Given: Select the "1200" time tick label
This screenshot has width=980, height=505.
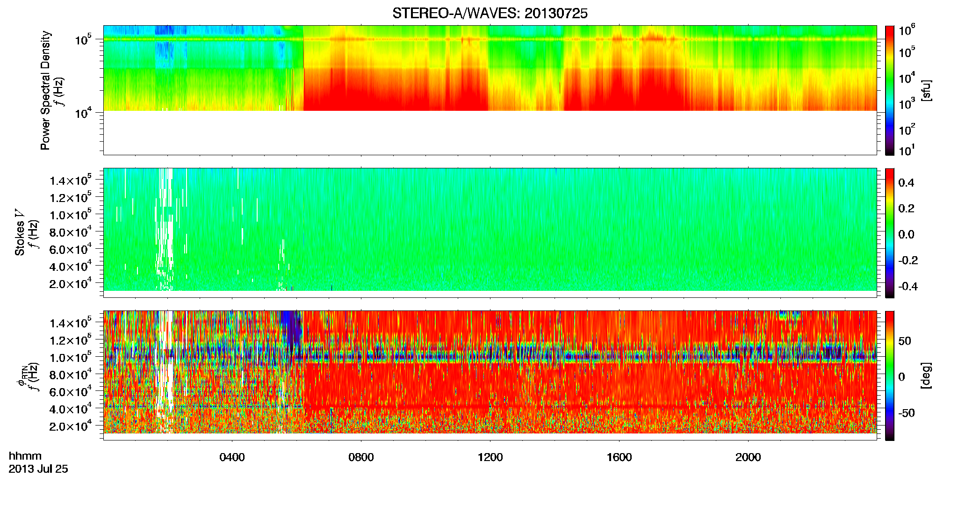Looking at the screenshot, I should click(x=490, y=457).
